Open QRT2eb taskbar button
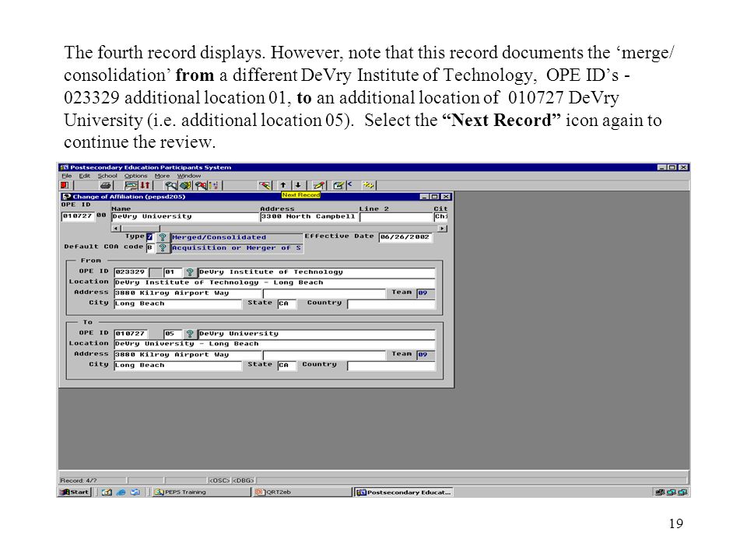The height and width of the screenshot is (560, 747). pyautogui.click(x=302, y=492)
